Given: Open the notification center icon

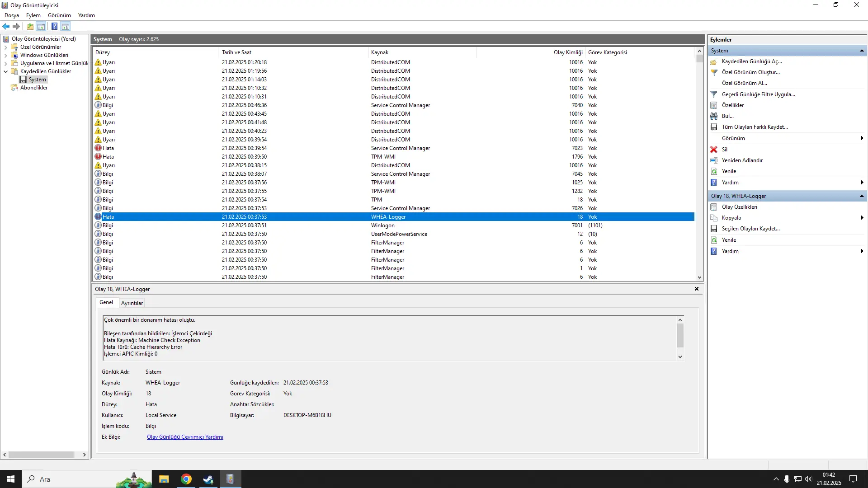Looking at the screenshot, I should coord(853,479).
